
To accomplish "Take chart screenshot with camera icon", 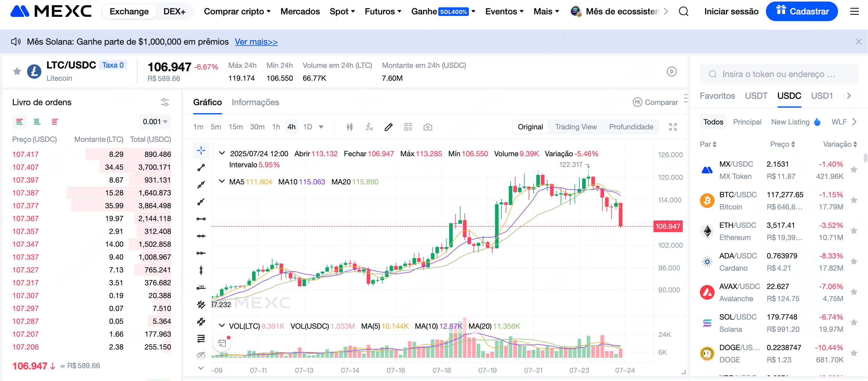I will pyautogui.click(x=428, y=127).
